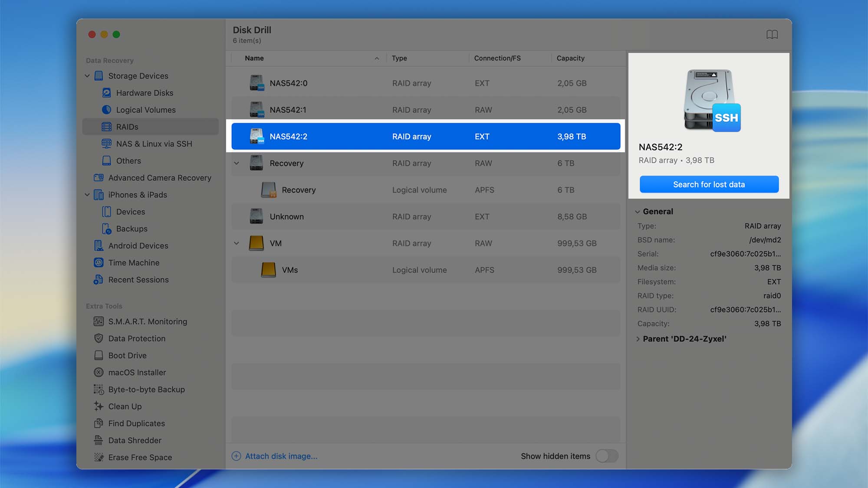Viewport: 868px width, 488px height.
Task: Click the Storage Devices icon in sidebar
Action: point(99,76)
